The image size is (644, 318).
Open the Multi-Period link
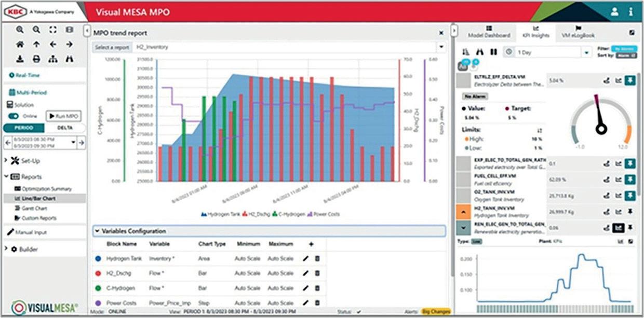pos(28,92)
